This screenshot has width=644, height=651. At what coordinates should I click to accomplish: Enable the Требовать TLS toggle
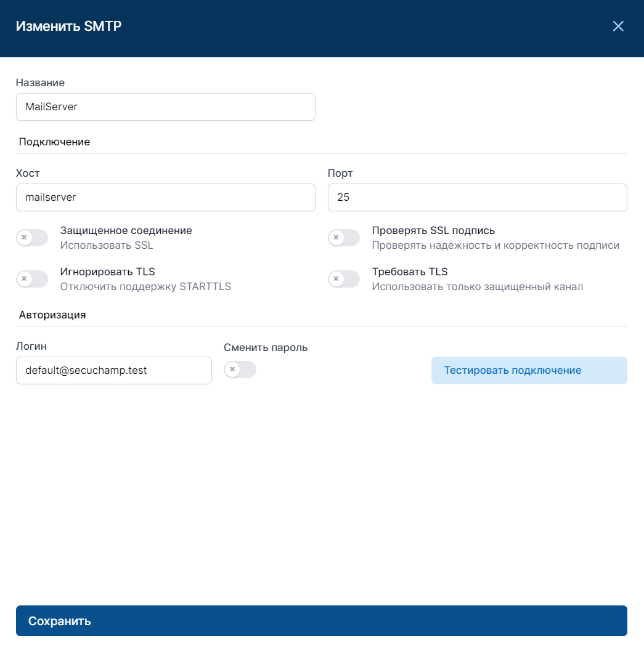point(344,279)
